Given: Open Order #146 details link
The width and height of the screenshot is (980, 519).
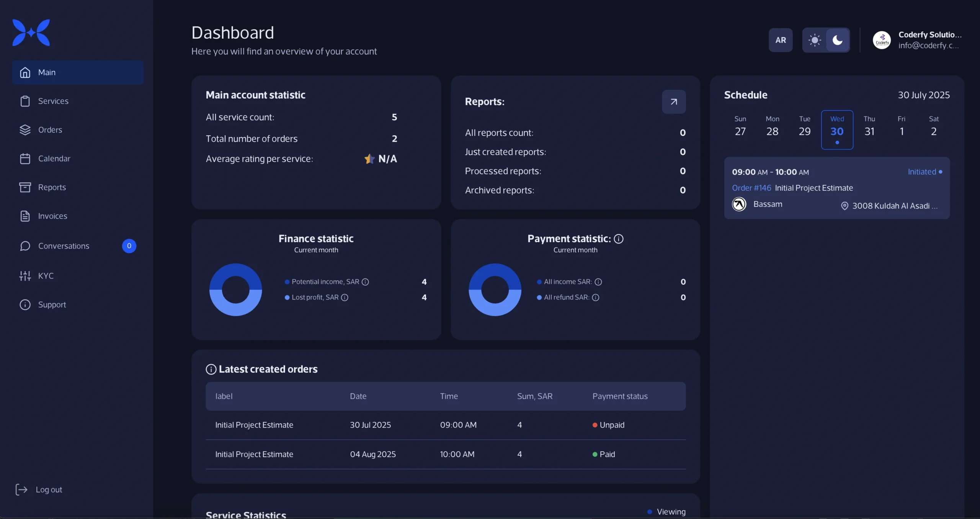Looking at the screenshot, I should pos(751,188).
